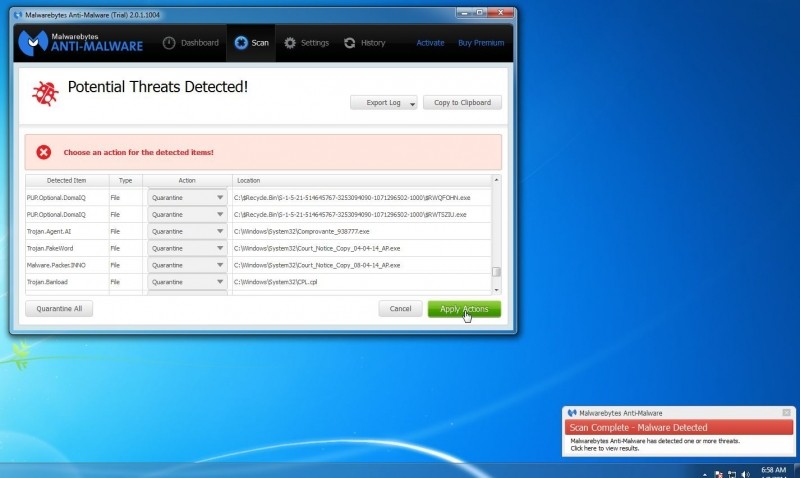Click the Dashboard clock icon
800x478 pixels.
169,43
